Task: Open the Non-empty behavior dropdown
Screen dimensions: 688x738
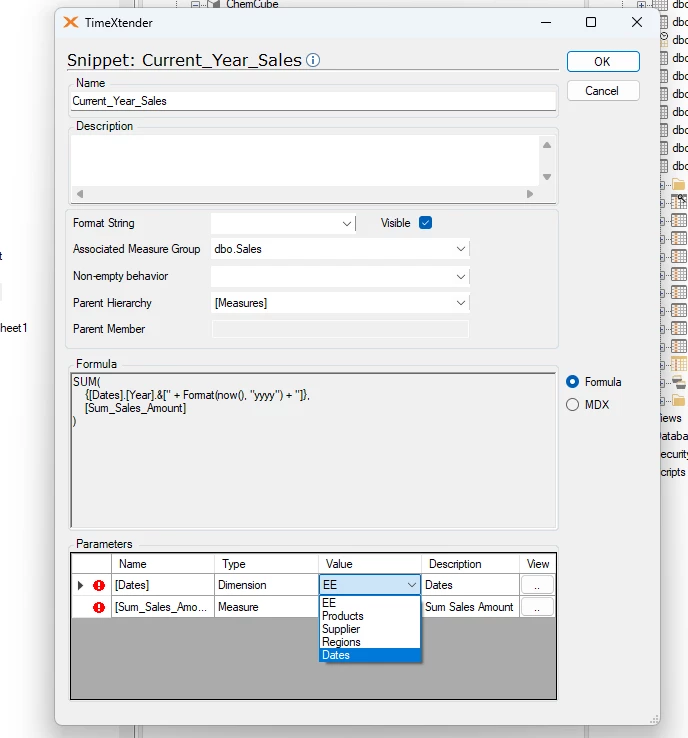Action: [461, 276]
